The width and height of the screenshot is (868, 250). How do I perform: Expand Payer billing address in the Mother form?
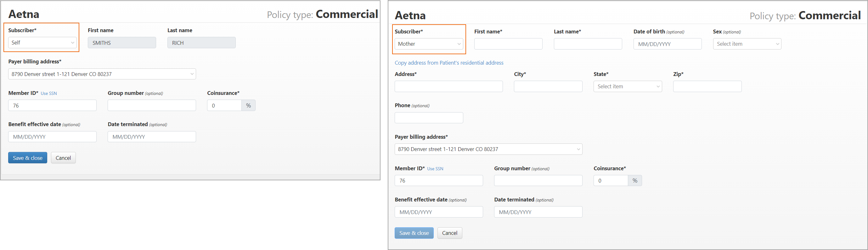(488, 149)
